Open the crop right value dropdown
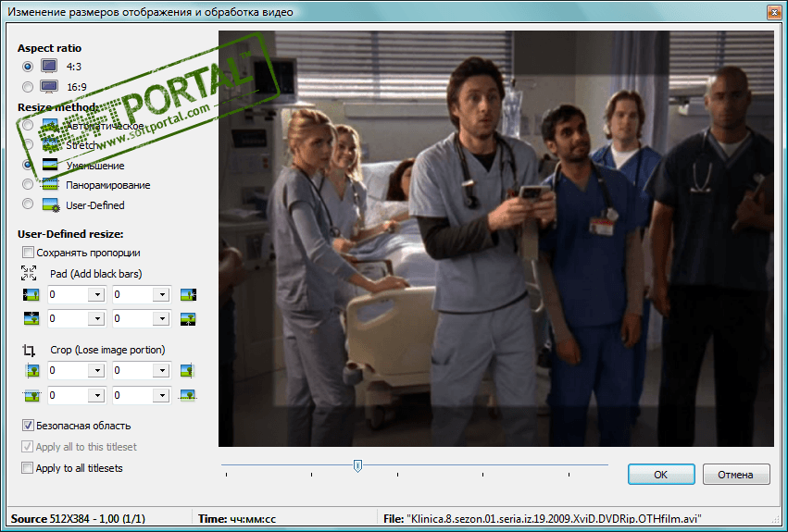This screenshot has width=788, height=532. click(x=161, y=371)
